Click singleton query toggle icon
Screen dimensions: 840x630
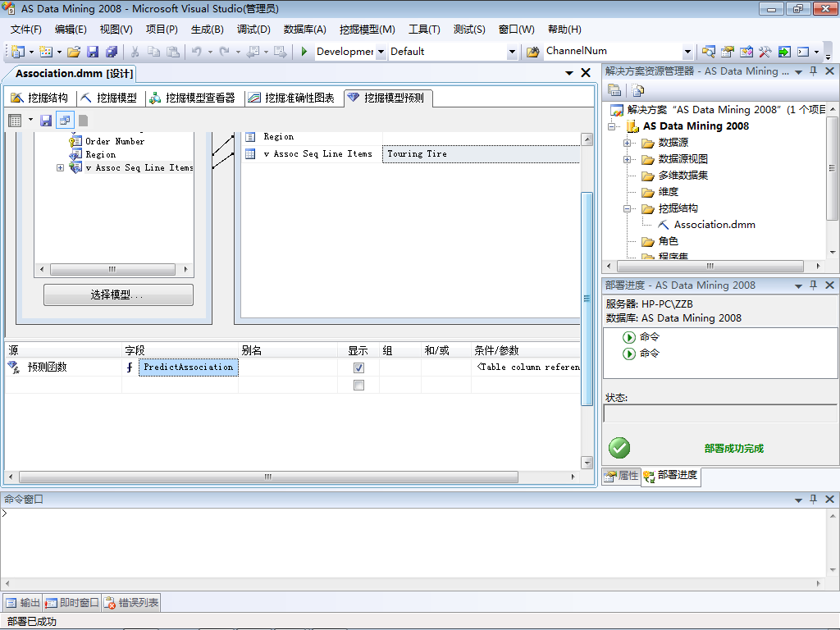click(65, 121)
